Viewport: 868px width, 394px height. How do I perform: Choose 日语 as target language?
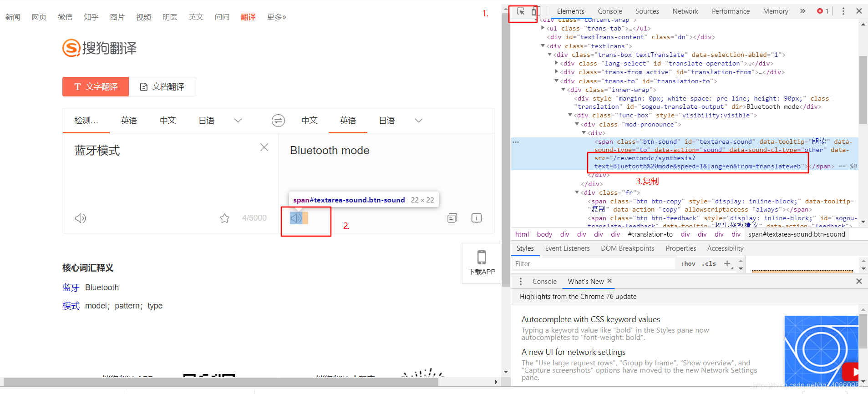coord(387,121)
